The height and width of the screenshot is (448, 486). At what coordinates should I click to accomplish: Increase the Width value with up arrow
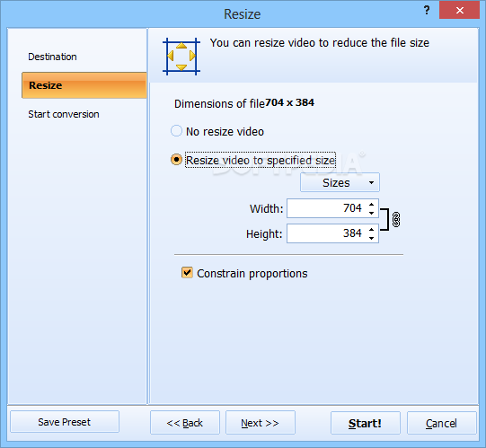coord(371,204)
